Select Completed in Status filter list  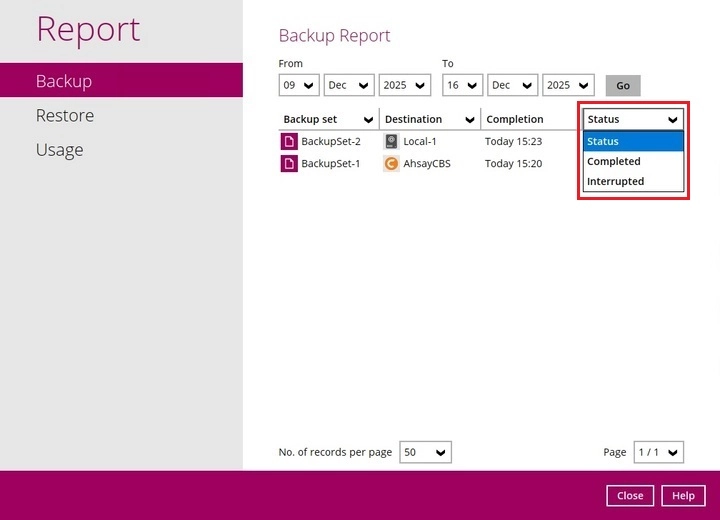coord(614,161)
